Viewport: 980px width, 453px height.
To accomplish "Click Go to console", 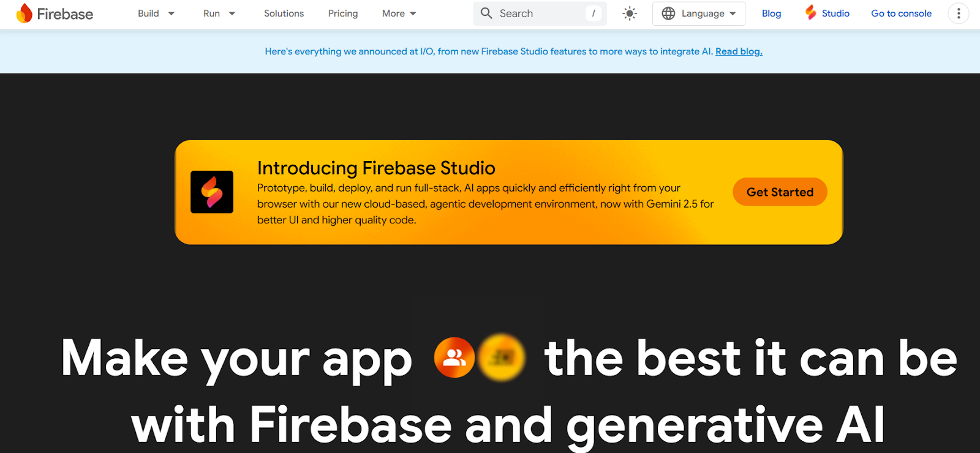I will pos(901,13).
